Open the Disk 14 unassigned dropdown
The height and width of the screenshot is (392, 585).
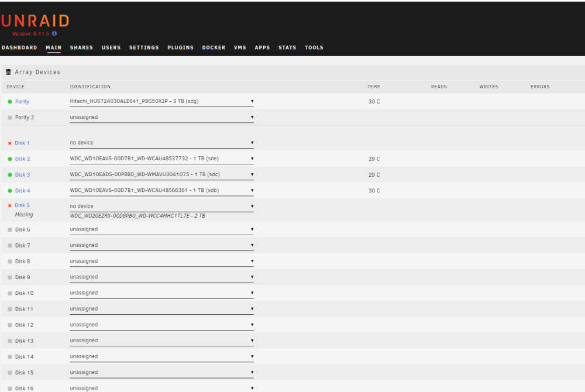click(x=161, y=357)
